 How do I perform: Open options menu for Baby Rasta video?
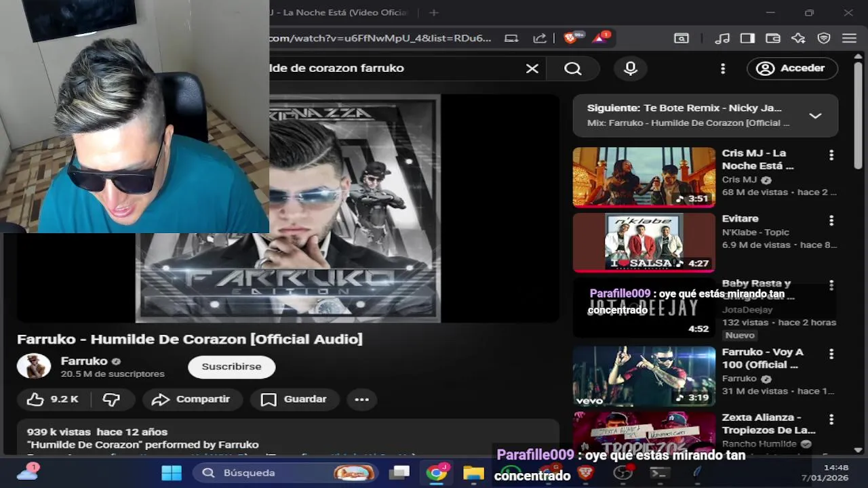[x=831, y=286]
